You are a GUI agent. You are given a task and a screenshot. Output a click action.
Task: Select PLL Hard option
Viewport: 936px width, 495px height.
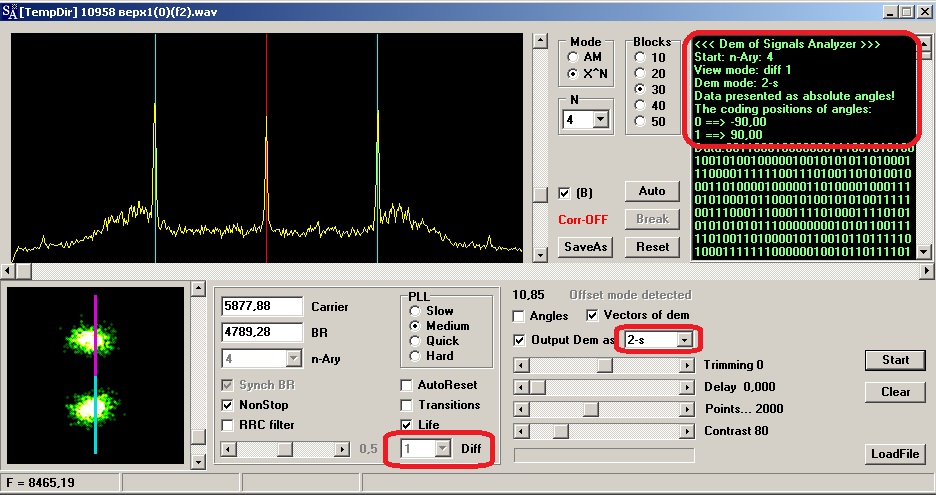tap(415, 356)
